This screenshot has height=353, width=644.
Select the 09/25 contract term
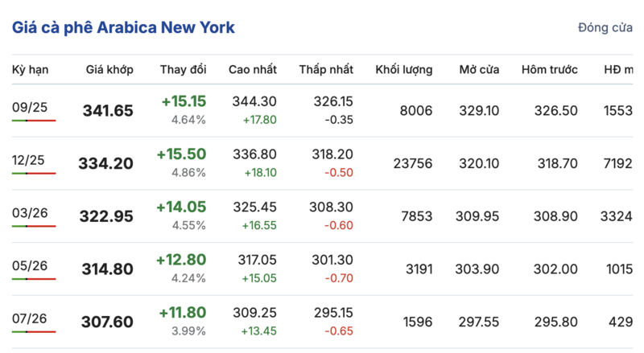[28, 106]
